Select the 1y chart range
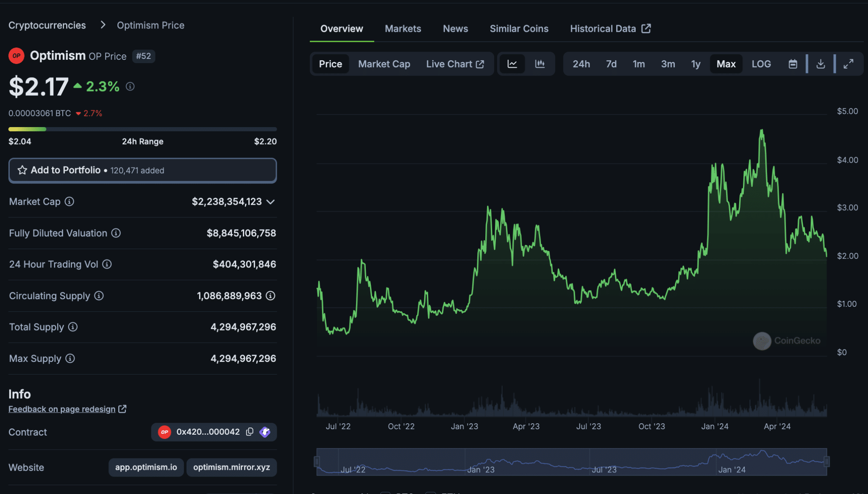The image size is (868, 494). click(x=695, y=64)
